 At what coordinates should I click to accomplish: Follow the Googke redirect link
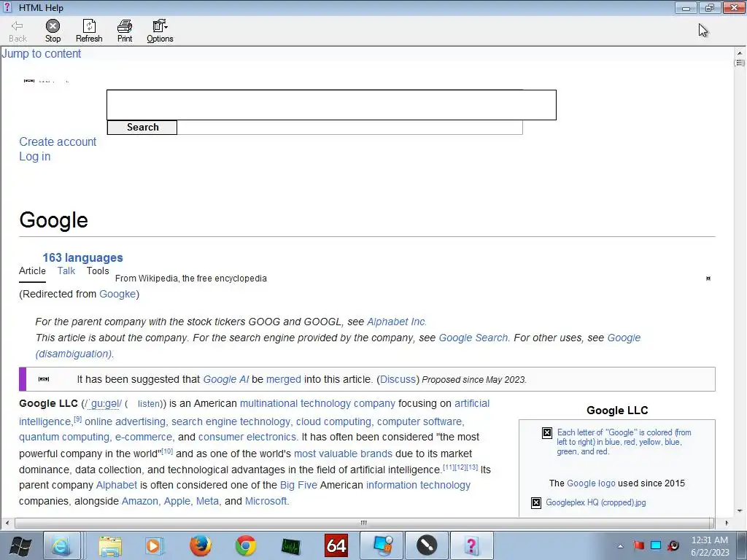pos(117,295)
